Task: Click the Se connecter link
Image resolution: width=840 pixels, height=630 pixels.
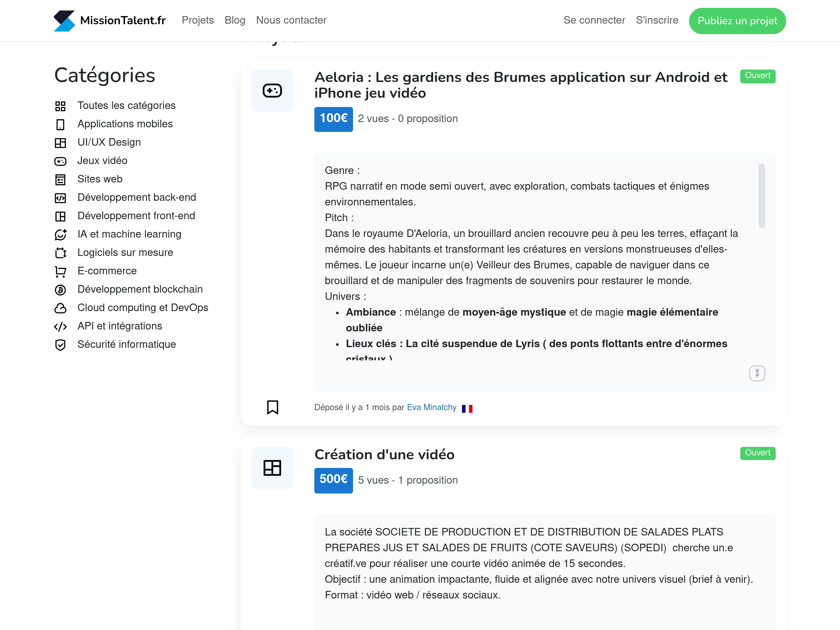Action: (594, 20)
